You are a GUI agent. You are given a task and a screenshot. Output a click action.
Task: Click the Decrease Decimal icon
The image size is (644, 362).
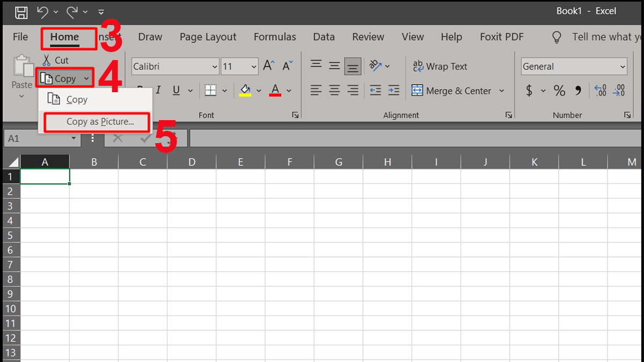[619, 91]
